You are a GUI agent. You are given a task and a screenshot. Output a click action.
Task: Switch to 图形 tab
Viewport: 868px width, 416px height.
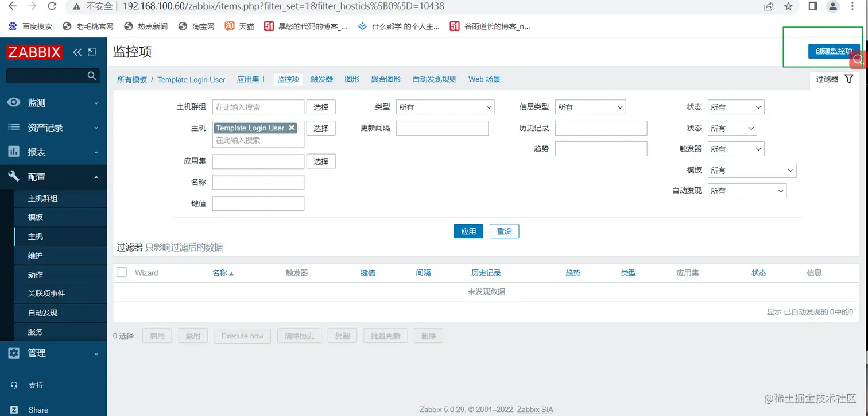(352, 79)
